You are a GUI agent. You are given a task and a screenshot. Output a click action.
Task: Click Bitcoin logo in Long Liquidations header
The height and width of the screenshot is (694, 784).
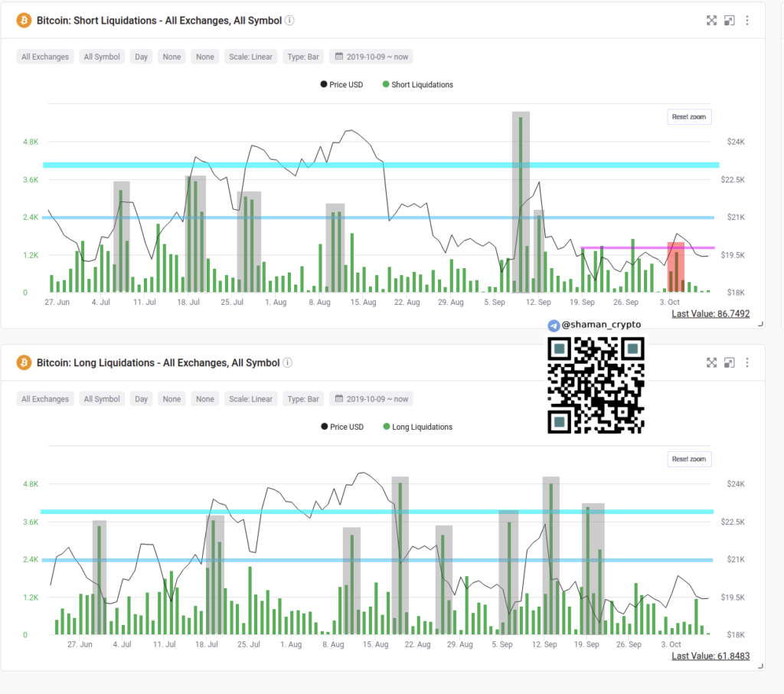(x=24, y=362)
